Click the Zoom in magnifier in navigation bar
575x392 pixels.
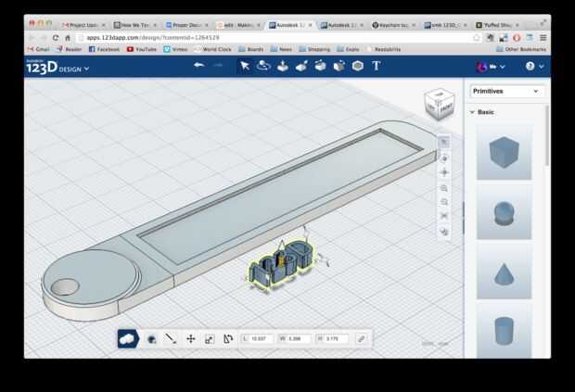click(444, 188)
